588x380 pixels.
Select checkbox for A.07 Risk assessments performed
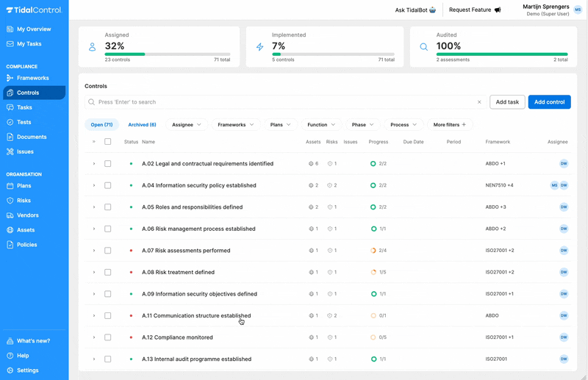107,251
